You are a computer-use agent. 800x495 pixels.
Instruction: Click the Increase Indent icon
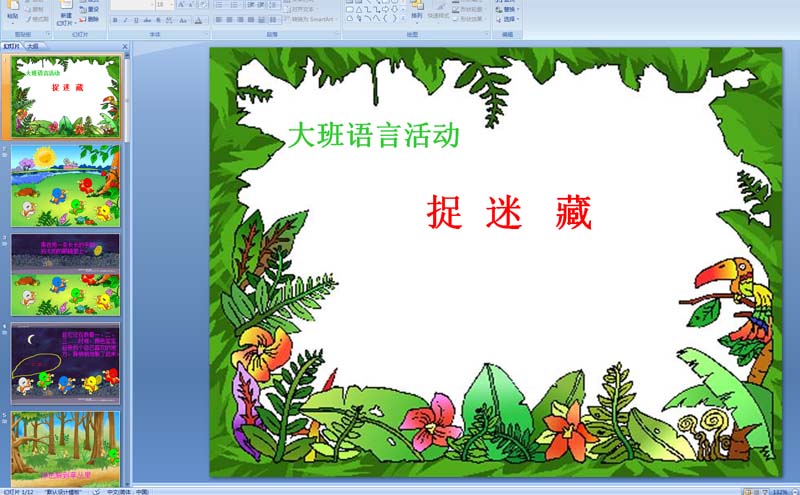(262, 5)
